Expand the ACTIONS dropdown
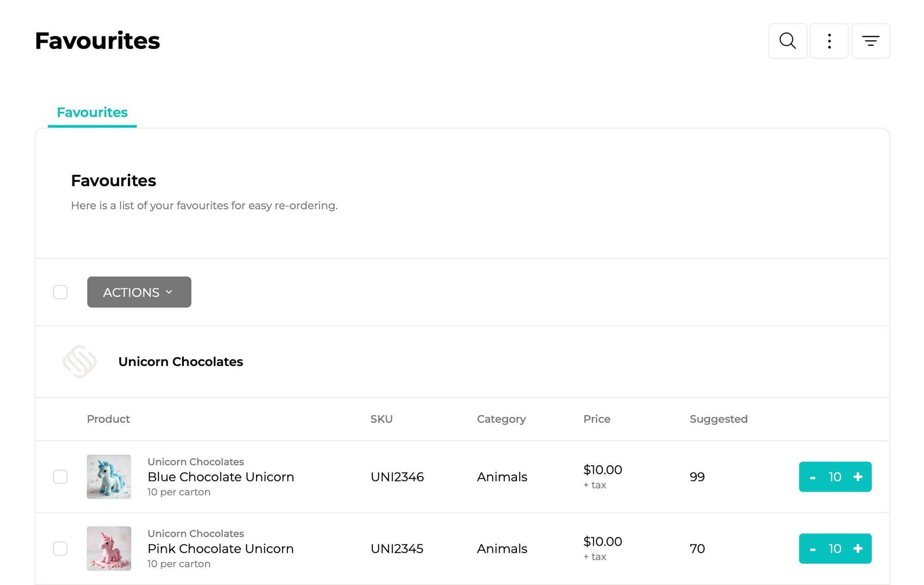The image size is (924, 585). tap(139, 292)
